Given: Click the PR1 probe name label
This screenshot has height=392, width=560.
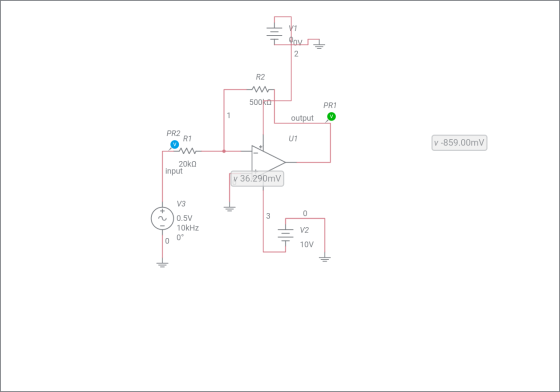Looking at the screenshot, I should tap(330, 105).
